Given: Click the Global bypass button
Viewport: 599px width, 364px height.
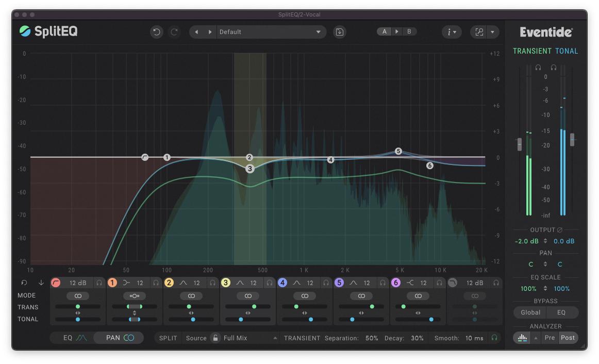Looking at the screenshot, I should [530, 312].
